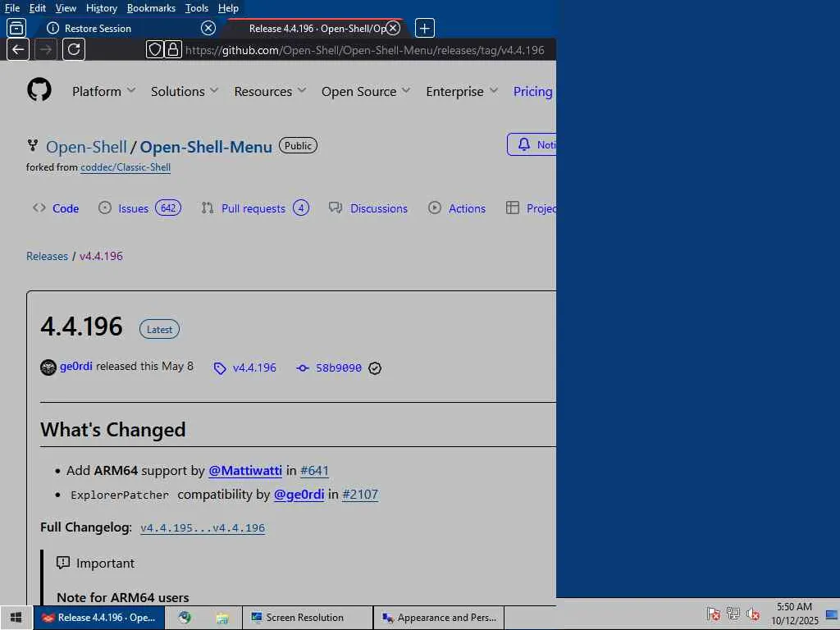The image size is (840, 630).
Task: Expand the Enterprise dropdown
Action: 462,92
